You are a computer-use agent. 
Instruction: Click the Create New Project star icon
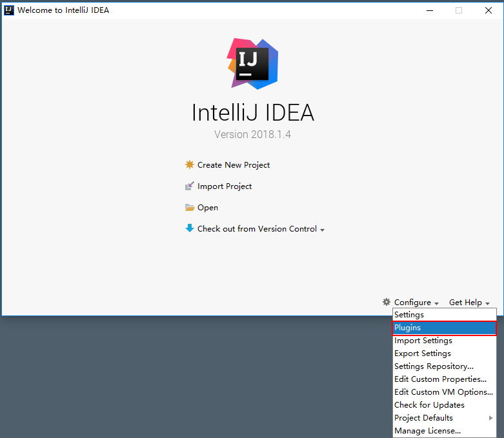tap(190, 164)
